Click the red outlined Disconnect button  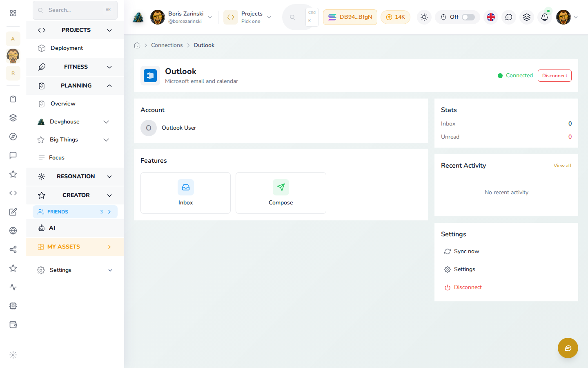pos(555,76)
